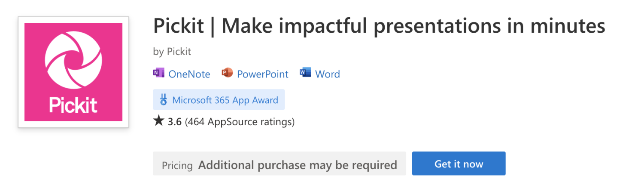Image resolution: width=644 pixels, height=185 pixels.
Task: Click the app title heading text
Action: pos(379,27)
